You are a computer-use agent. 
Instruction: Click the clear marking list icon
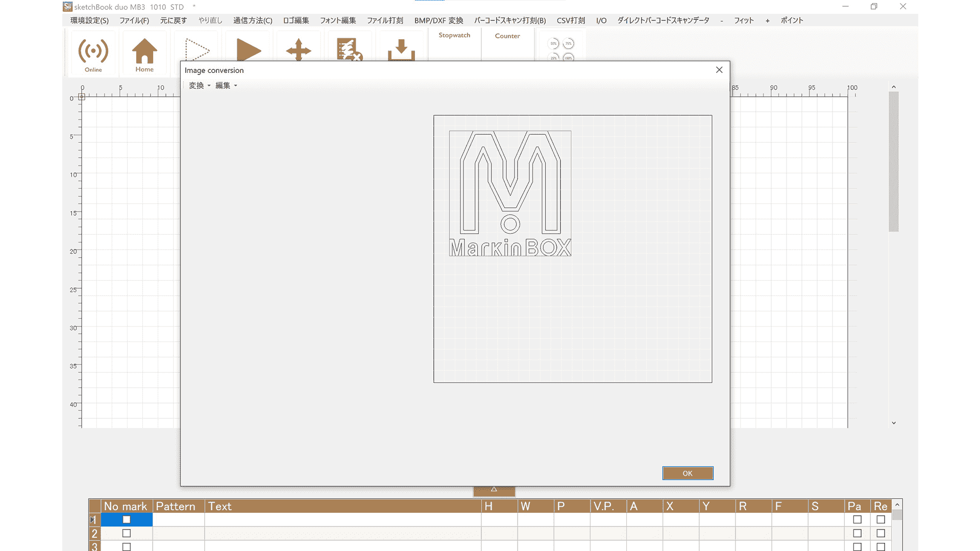pos(350,49)
